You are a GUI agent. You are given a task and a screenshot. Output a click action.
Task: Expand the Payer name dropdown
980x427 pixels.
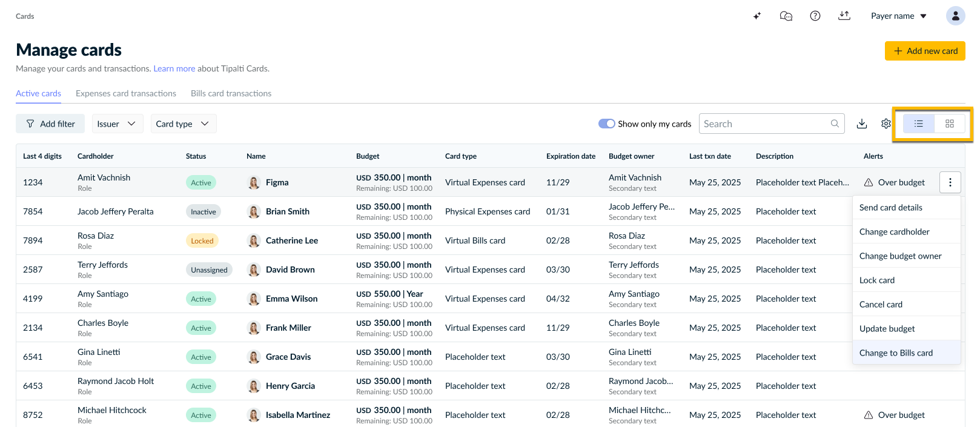click(899, 16)
